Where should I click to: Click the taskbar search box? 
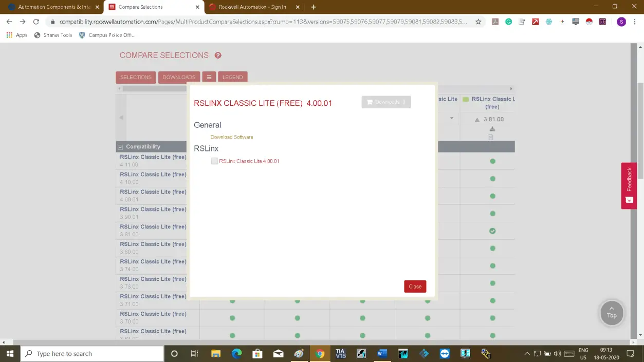pyautogui.click(x=93, y=353)
